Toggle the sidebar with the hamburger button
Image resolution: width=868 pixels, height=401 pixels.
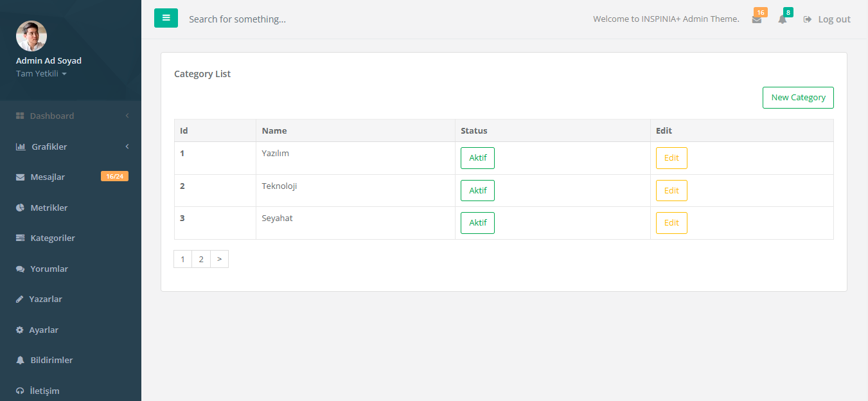point(166,18)
